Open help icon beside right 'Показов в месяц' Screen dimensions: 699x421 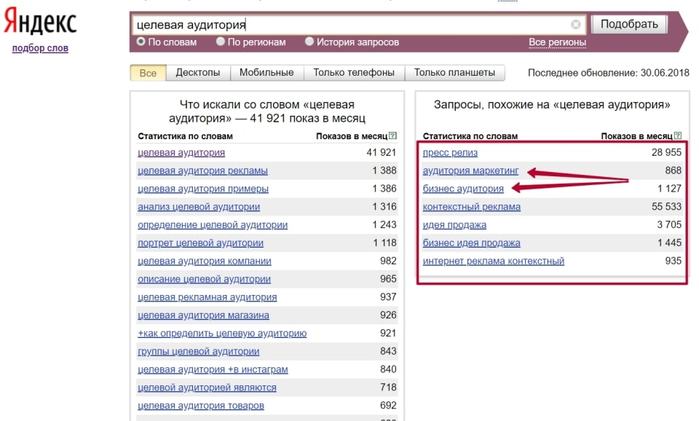click(678, 136)
